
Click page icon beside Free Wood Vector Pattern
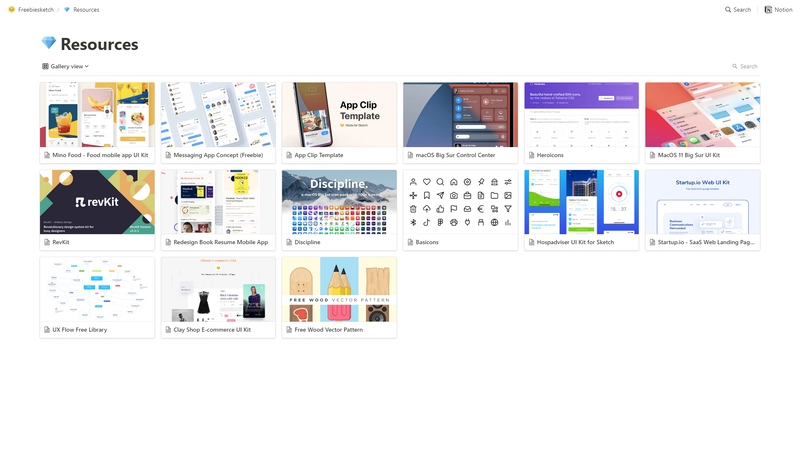pyautogui.click(x=289, y=330)
